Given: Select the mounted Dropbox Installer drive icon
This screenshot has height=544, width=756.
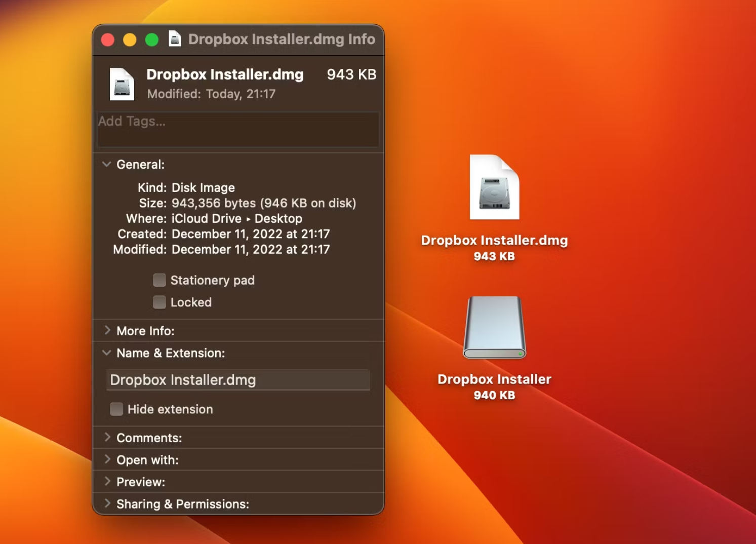Looking at the screenshot, I should click(x=494, y=327).
